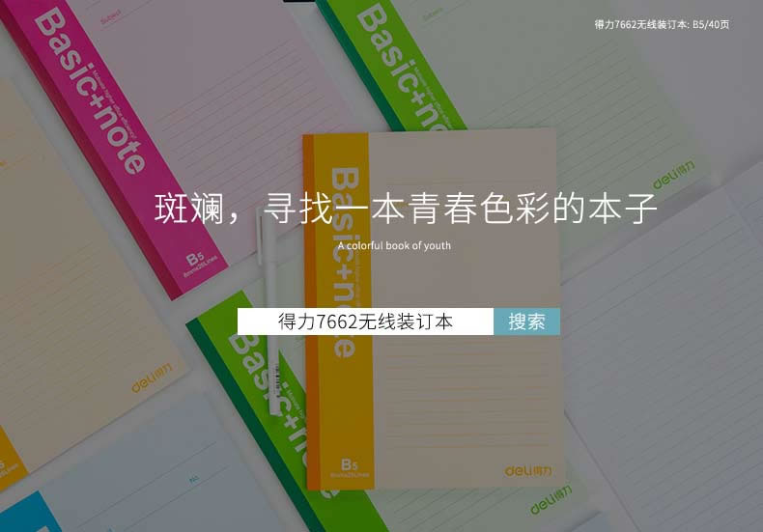
Task: Click the headline 斑斓，寻找一本青春色彩的本子
Action: (x=406, y=209)
